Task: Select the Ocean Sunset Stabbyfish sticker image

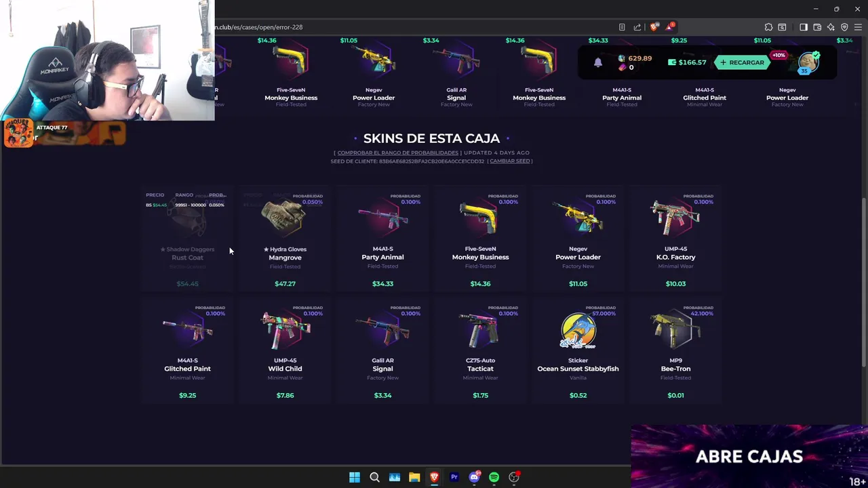Action: coord(578,331)
